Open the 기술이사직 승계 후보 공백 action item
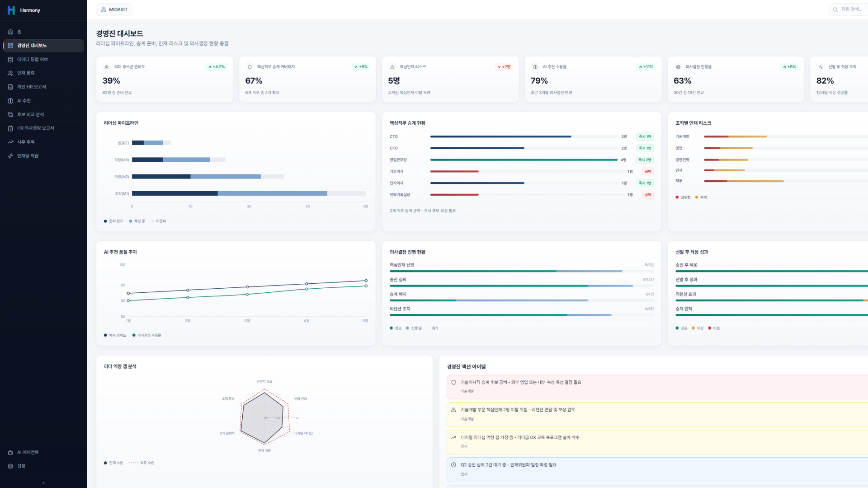This screenshot has height=488, width=868. click(x=657, y=387)
